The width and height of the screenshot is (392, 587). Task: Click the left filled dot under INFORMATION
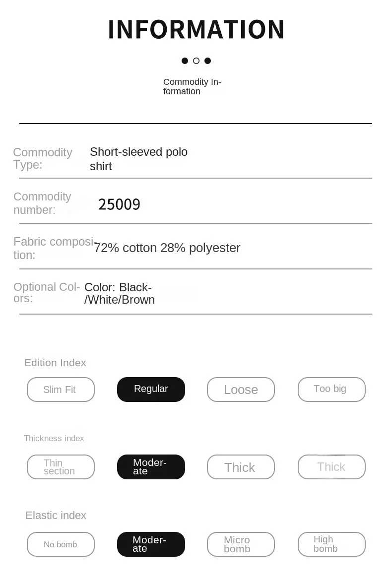pyautogui.click(x=185, y=61)
